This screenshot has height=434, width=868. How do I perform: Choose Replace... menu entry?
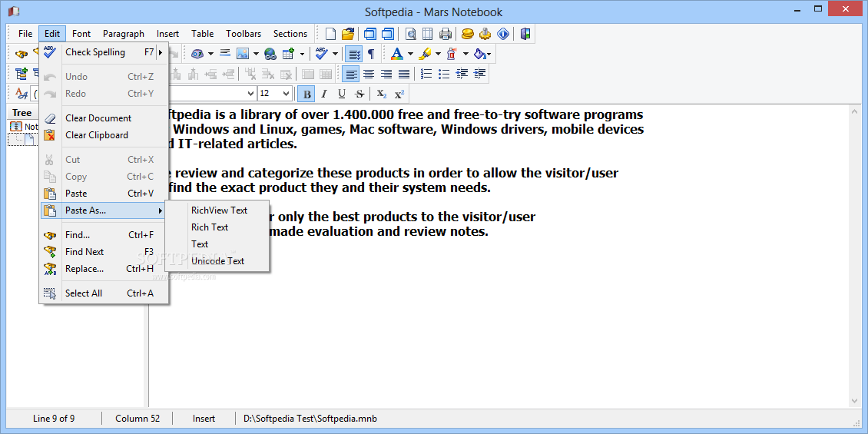pos(104,269)
